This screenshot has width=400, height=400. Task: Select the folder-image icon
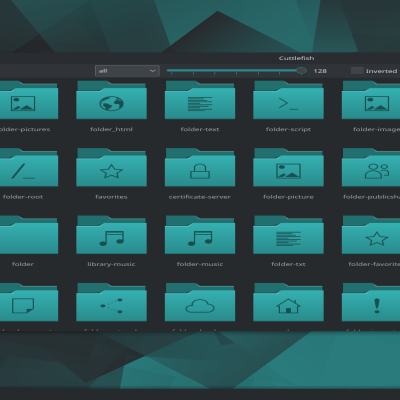tap(371, 100)
